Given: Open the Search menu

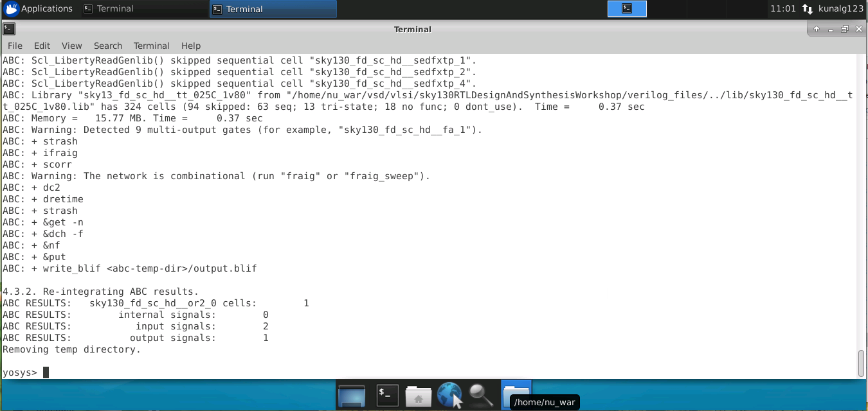Looking at the screenshot, I should coord(107,46).
